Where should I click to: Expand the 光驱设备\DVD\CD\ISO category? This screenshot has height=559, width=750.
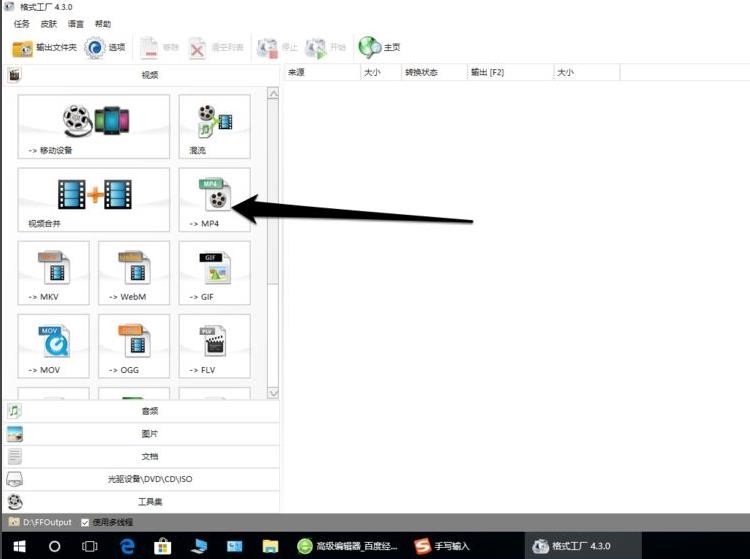pos(142,479)
